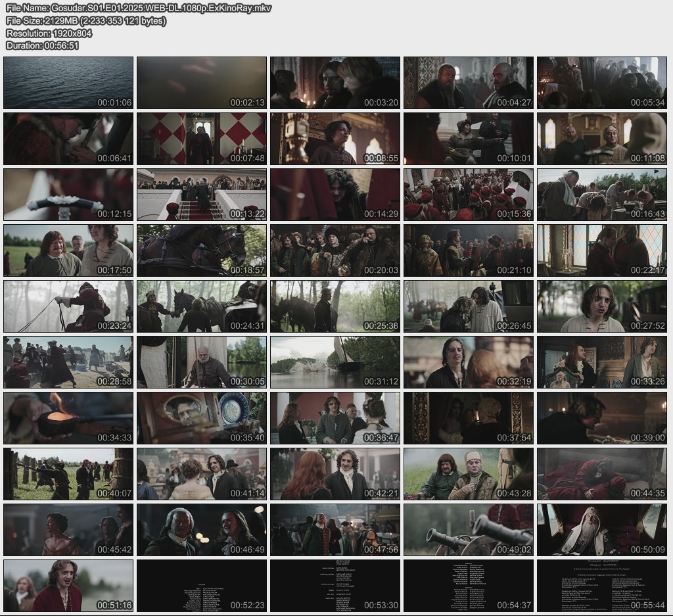Pick the rider with reins frame 00:23:24
This screenshot has width=673, height=616.
click(68, 306)
